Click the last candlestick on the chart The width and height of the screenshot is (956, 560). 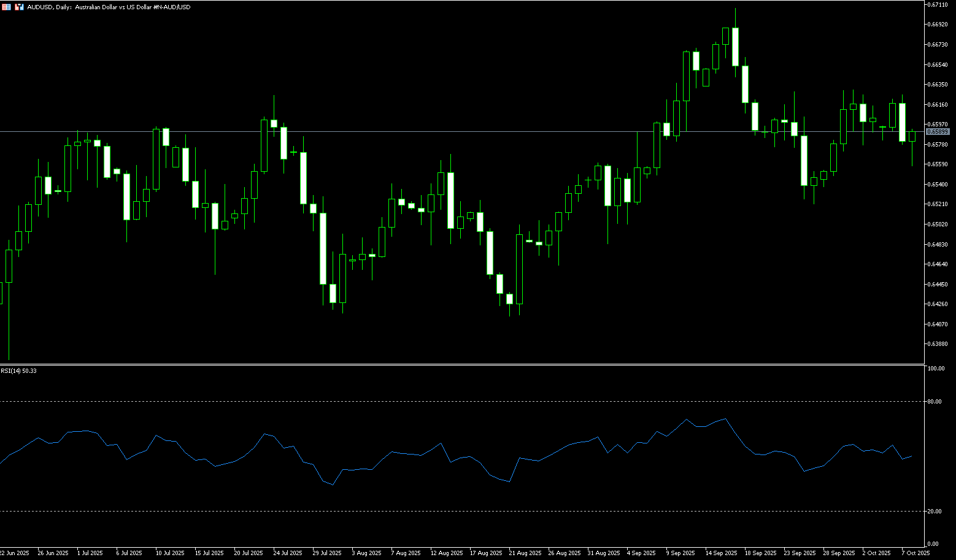coord(912,137)
